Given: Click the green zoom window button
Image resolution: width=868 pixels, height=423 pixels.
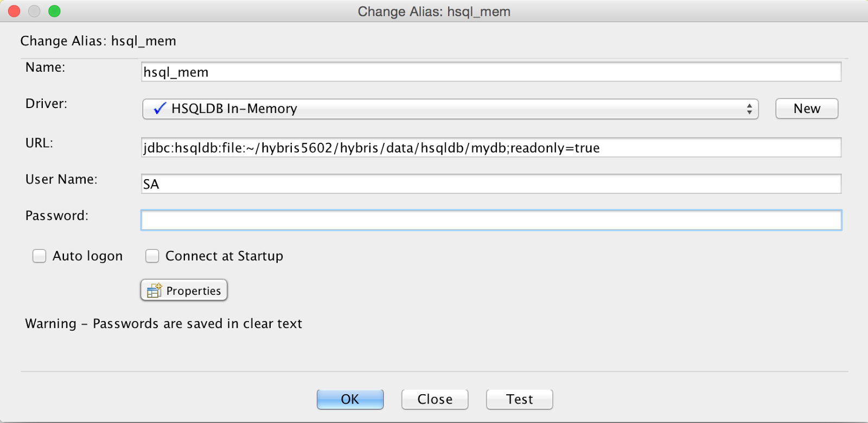Looking at the screenshot, I should [x=54, y=11].
